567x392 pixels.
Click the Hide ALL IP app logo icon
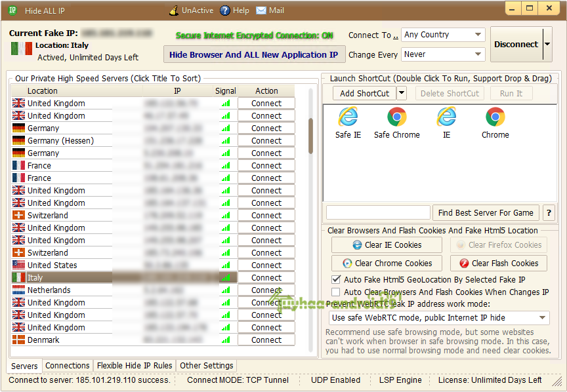(x=12, y=10)
